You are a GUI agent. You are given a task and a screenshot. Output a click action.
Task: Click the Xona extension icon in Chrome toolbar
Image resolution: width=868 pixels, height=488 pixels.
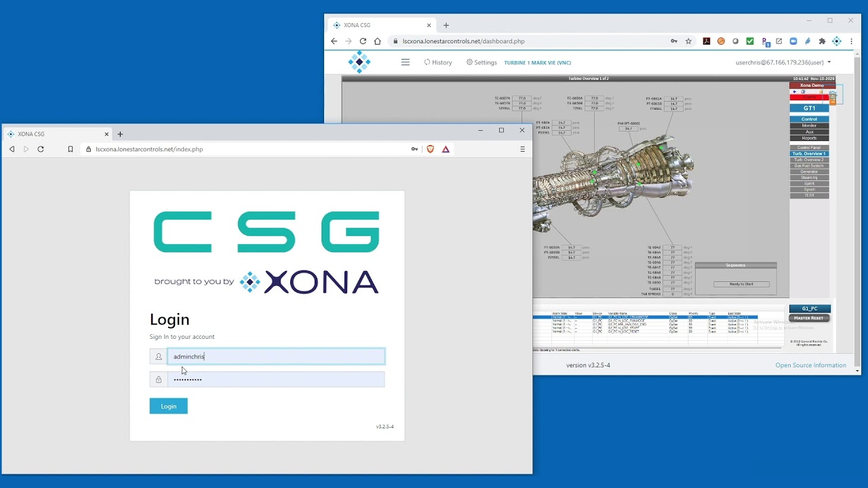[x=837, y=41]
